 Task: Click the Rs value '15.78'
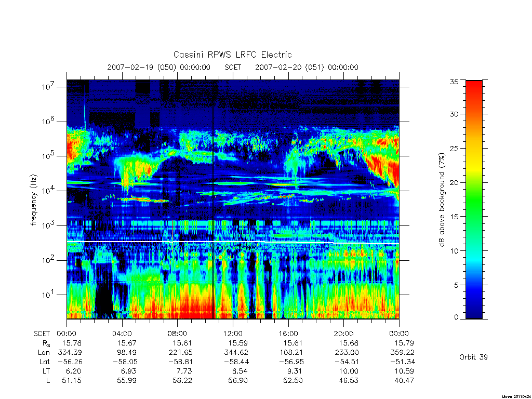click(72, 343)
